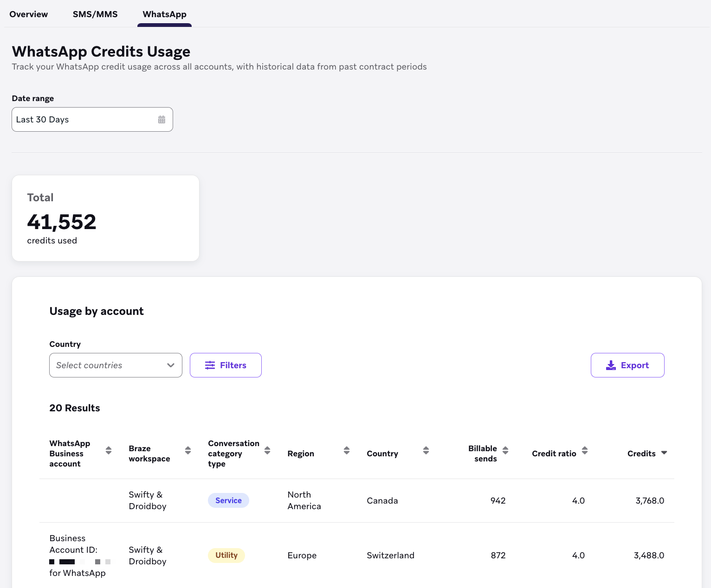Click the Service category tag

[x=228, y=500]
